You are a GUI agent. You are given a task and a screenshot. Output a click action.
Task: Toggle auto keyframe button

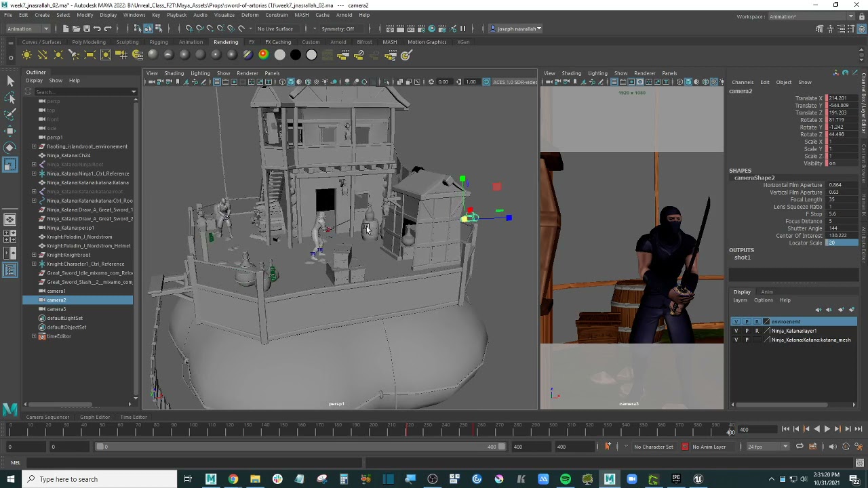(x=846, y=447)
